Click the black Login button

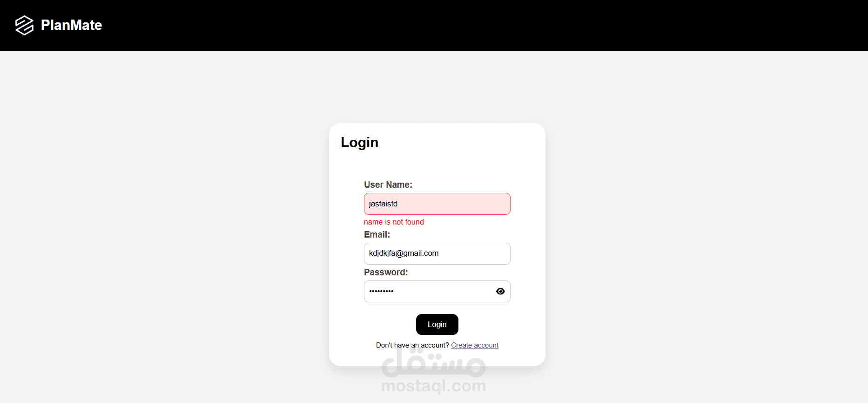(x=437, y=324)
